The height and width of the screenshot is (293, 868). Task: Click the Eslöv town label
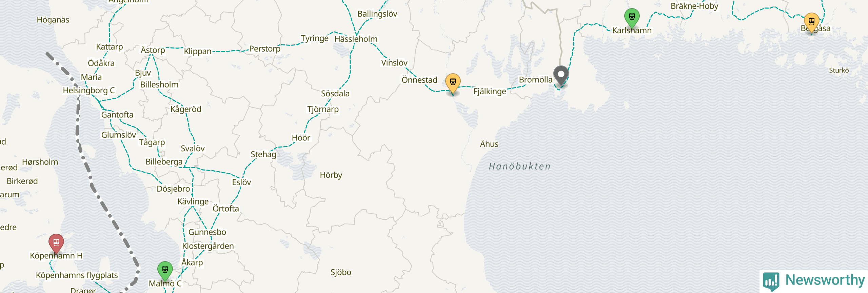[x=241, y=182]
